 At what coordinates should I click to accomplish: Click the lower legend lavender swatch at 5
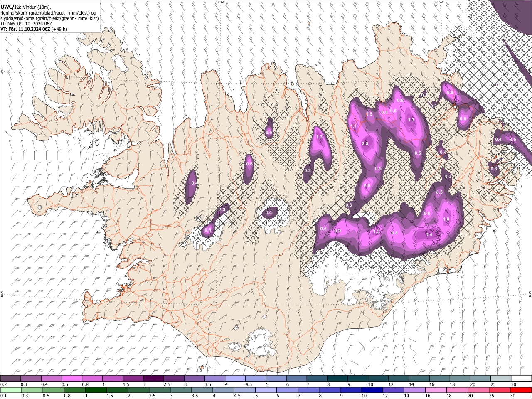(266, 390)
